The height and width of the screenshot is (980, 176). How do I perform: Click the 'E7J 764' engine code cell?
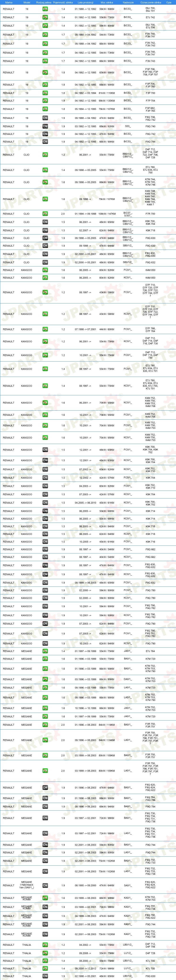pos(151,651)
